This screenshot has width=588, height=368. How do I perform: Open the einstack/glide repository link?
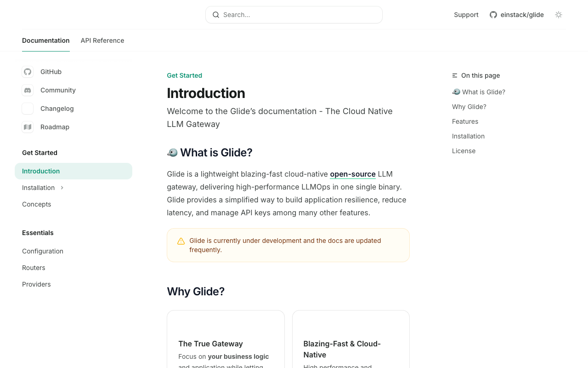[x=517, y=15]
